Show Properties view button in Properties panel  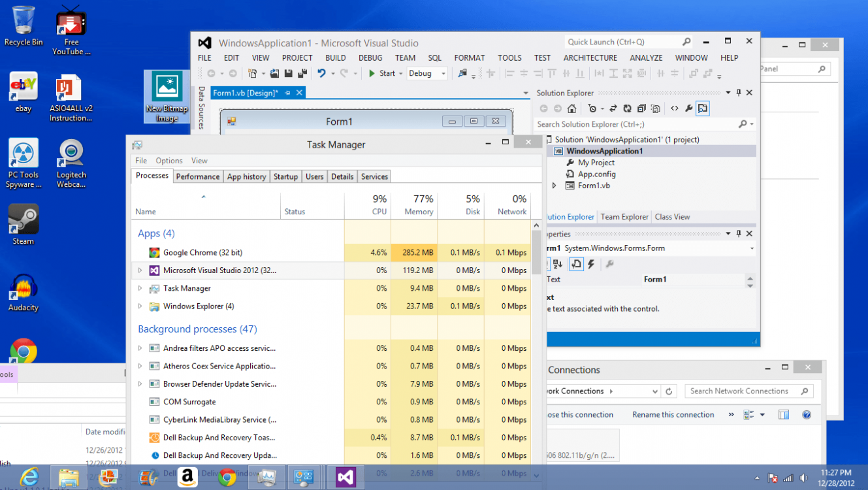tap(576, 264)
